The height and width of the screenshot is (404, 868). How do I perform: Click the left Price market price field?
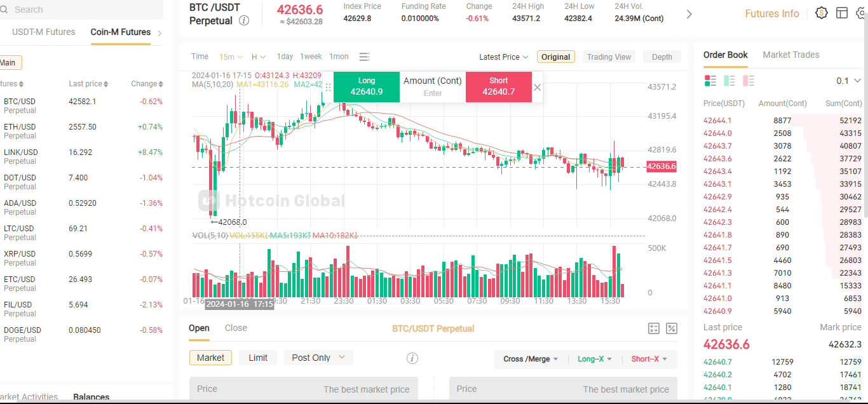[x=304, y=389]
